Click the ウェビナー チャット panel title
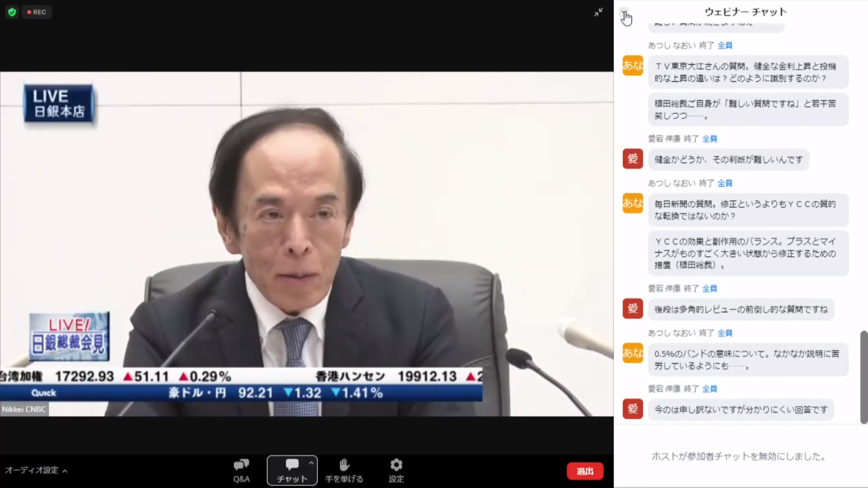The height and width of the screenshot is (488, 868). click(x=745, y=12)
